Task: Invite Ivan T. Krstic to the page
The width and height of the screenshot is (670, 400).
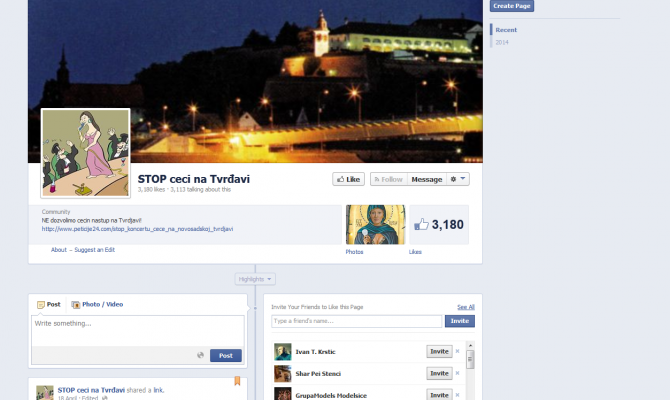Action: tap(439, 351)
